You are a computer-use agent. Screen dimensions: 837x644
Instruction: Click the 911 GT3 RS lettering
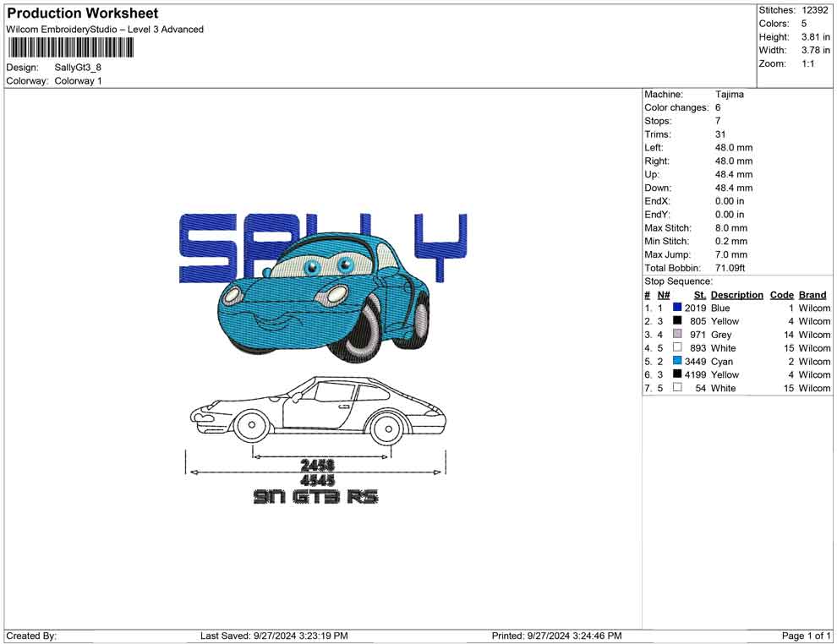point(315,497)
